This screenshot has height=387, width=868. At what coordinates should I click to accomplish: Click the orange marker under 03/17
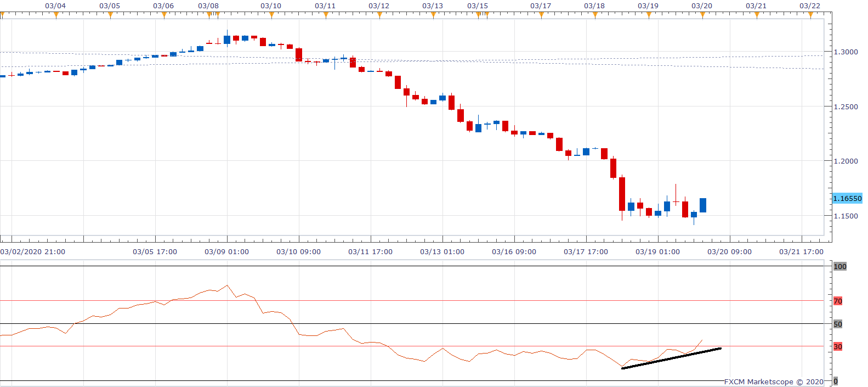pyautogui.click(x=541, y=15)
